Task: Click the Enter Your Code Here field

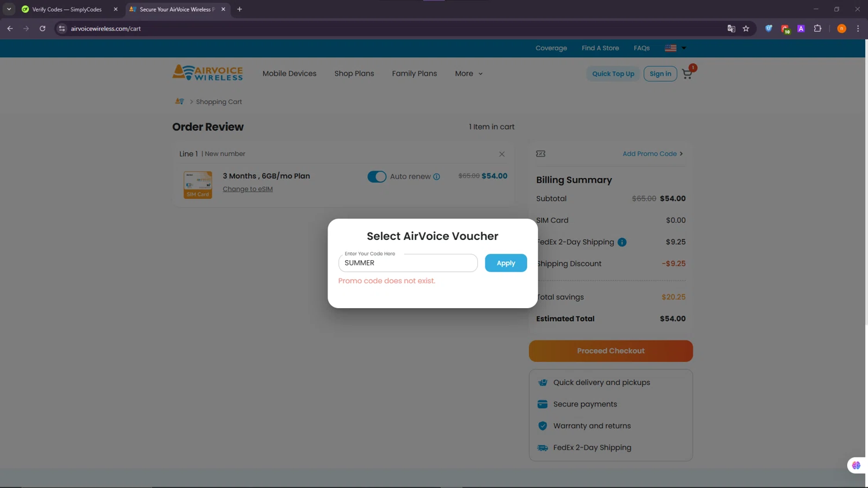Action: (x=408, y=263)
